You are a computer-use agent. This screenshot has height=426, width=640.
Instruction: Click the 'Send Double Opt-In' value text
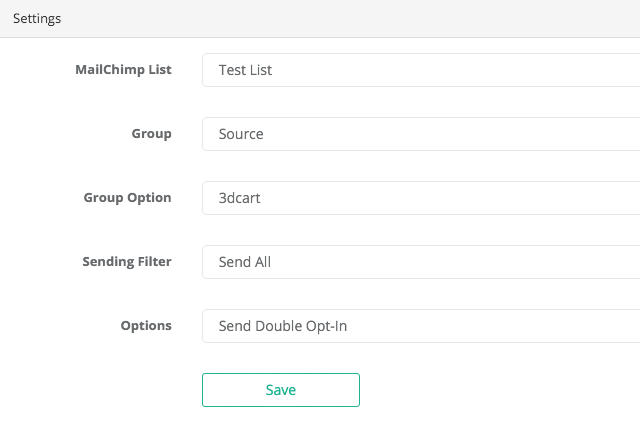283,326
